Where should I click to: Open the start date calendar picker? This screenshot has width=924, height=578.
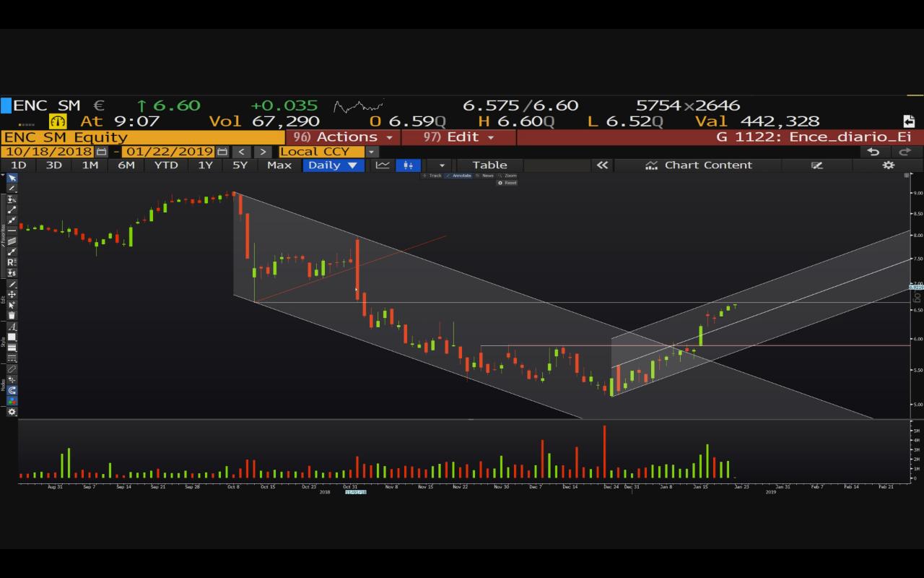click(101, 152)
